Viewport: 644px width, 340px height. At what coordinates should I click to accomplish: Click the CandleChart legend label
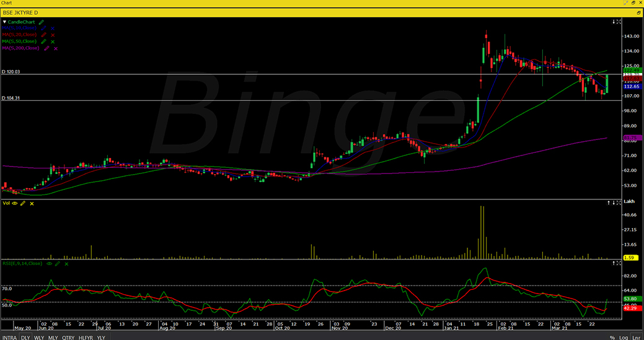tap(22, 22)
